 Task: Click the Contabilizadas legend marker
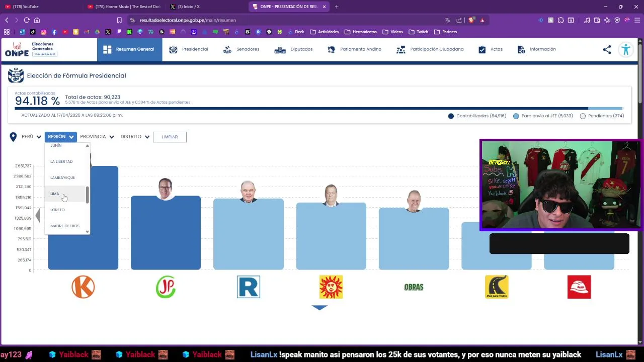[x=451, y=116]
